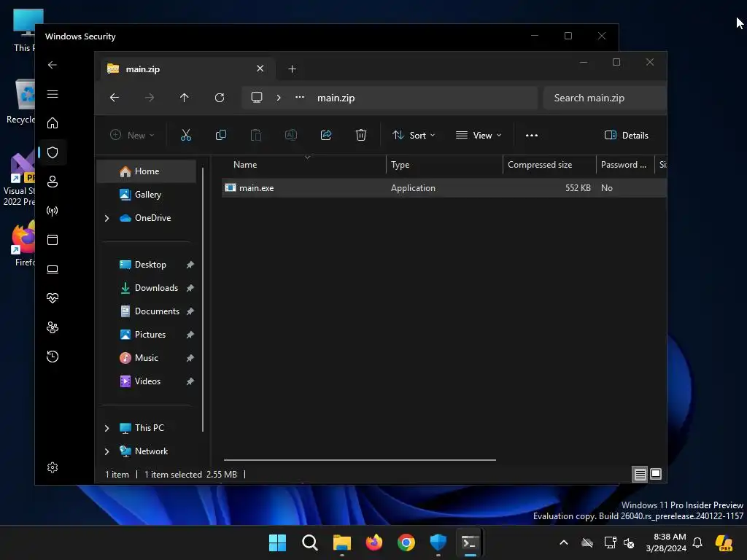Screen dimensions: 747x560
Task: Open Firewall & network protection antenna icon
Action: (x=53, y=211)
